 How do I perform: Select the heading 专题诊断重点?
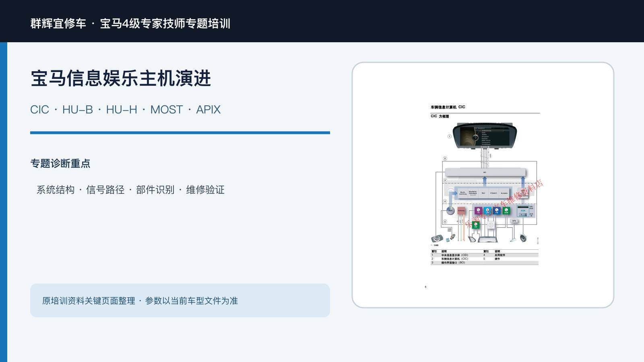pyautogui.click(x=60, y=163)
